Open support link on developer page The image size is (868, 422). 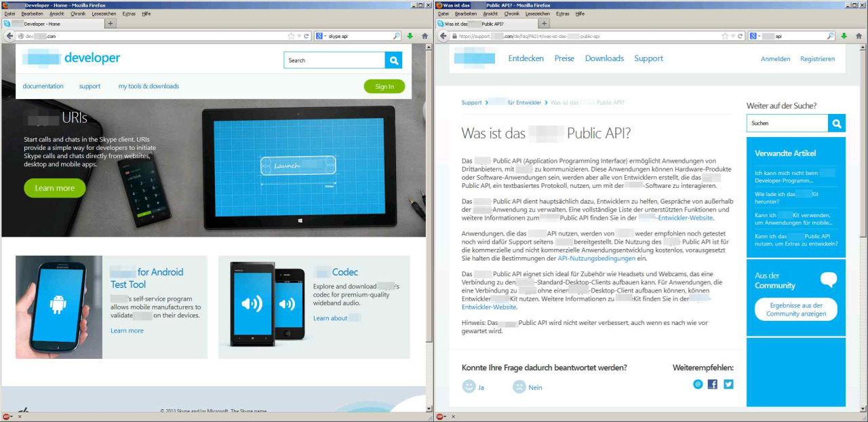(x=90, y=86)
